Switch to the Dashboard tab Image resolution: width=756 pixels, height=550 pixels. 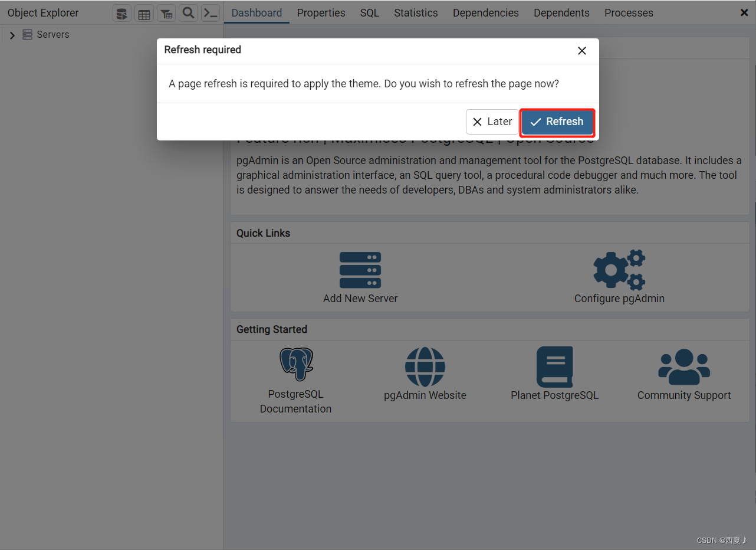point(257,13)
